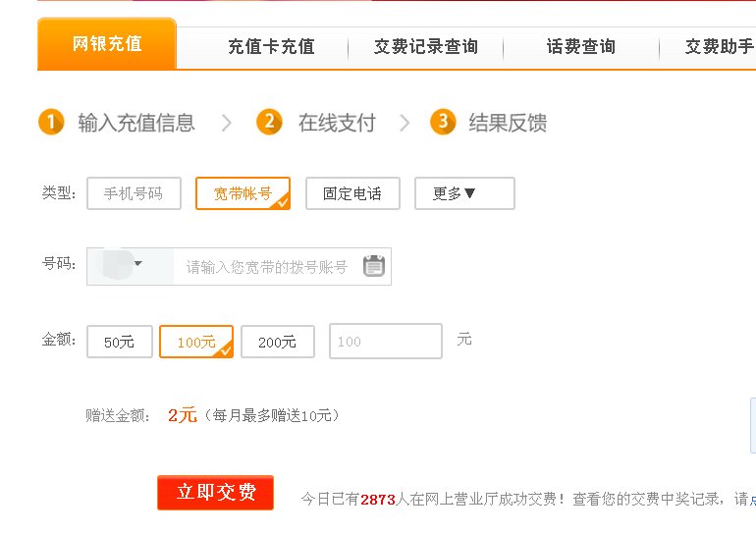This screenshot has width=756, height=534.
Task: Click the 宽带拨号账号 input field
Action: tap(267, 267)
